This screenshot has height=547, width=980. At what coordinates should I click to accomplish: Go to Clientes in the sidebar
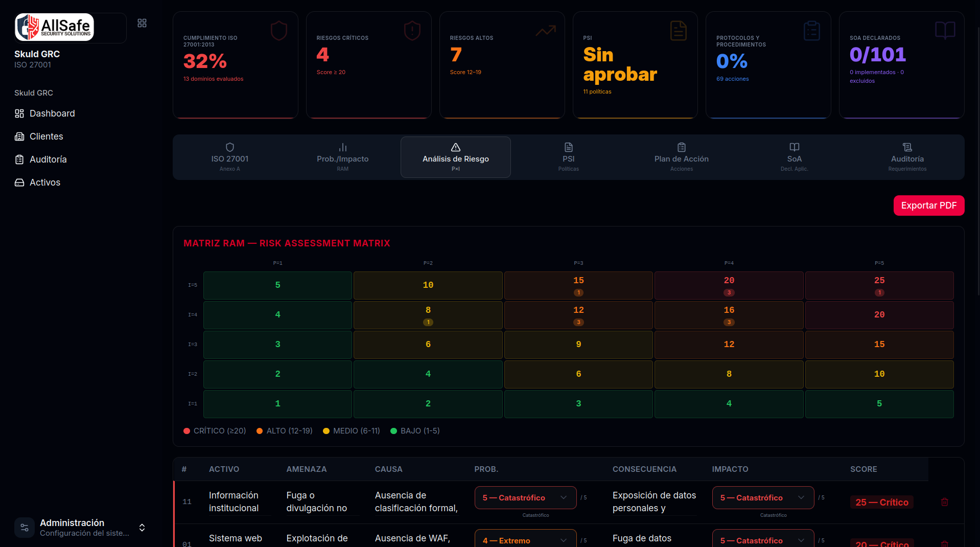[x=39, y=136]
